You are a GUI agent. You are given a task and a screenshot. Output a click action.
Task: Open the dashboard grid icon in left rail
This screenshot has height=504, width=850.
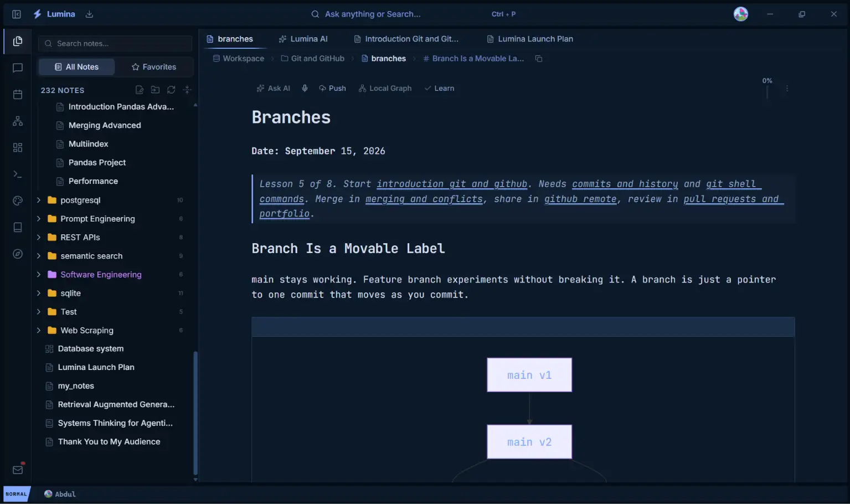coord(18,147)
